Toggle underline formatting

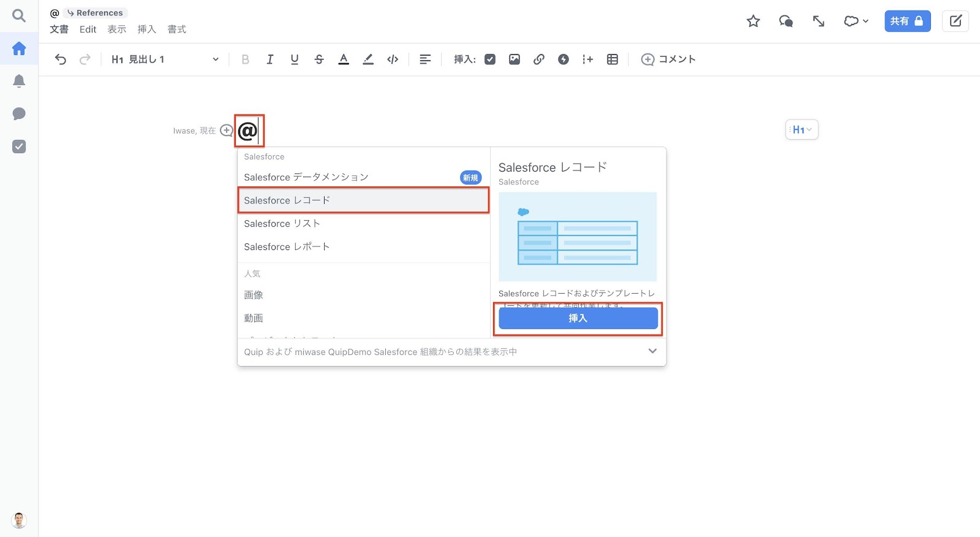click(x=295, y=59)
